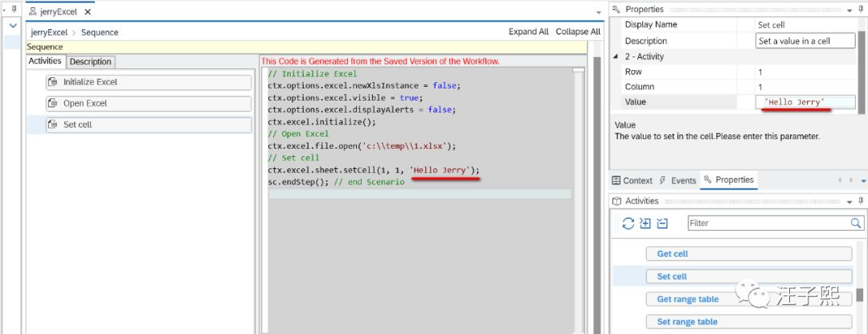This screenshot has height=334, width=868.
Task: Click the Activities panel cube icon
Action: point(617,201)
